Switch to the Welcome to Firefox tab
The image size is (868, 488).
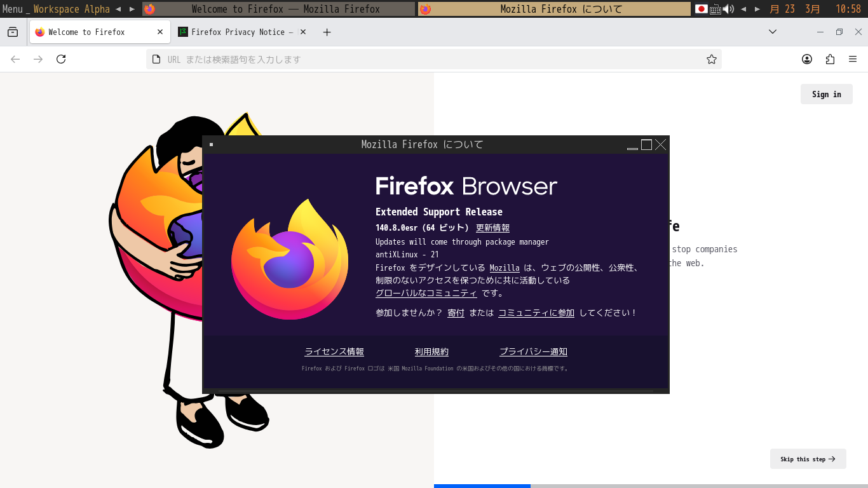click(x=100, y=32)
